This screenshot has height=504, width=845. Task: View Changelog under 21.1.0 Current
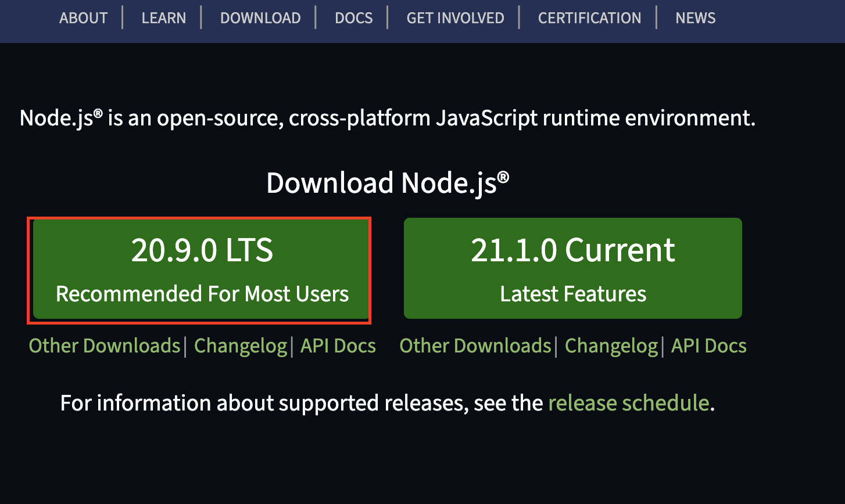tap(611, 346)
